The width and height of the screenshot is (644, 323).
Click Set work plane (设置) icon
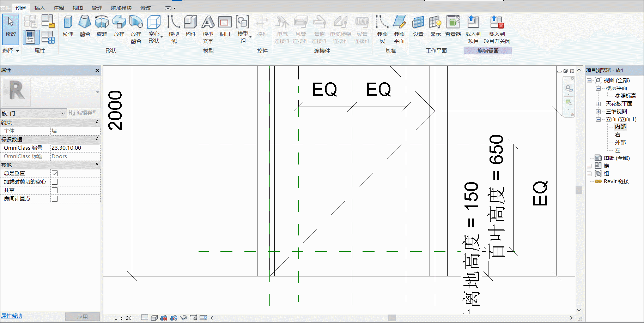pos(418,26)
